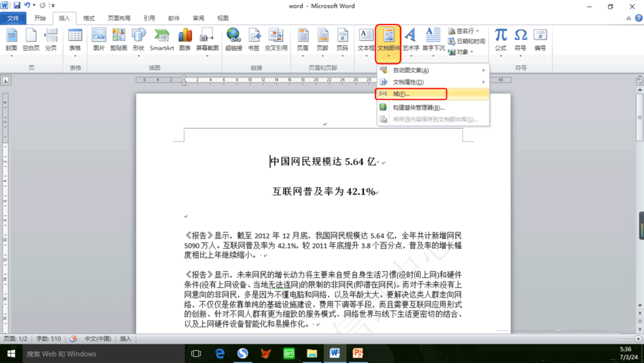Open Word Help question mark icon

pos(639,18)
